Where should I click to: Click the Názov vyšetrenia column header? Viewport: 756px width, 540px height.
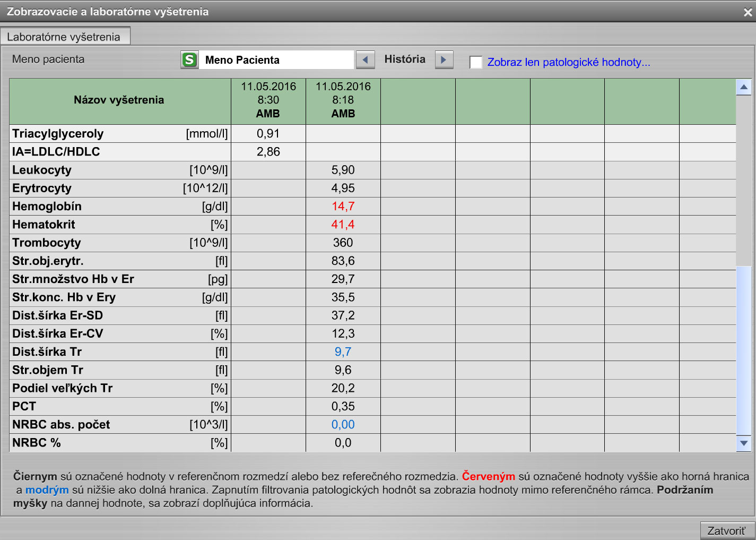tap(119, 100)
